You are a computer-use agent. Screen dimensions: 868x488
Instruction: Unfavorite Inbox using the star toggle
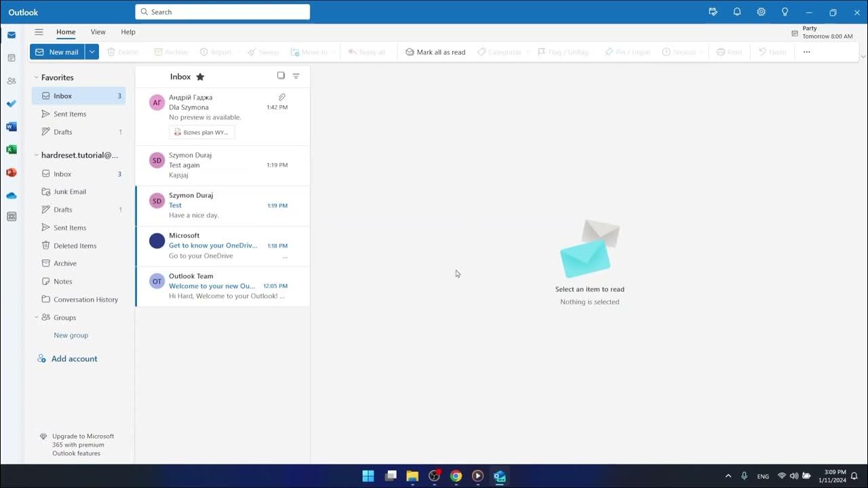click(200, 77)
